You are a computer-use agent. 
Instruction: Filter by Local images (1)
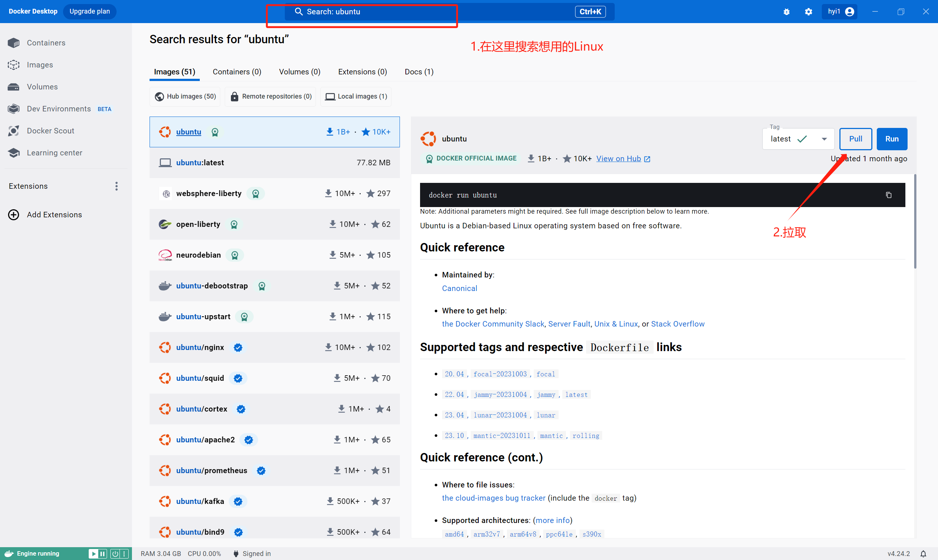click(x=356, y=97)
